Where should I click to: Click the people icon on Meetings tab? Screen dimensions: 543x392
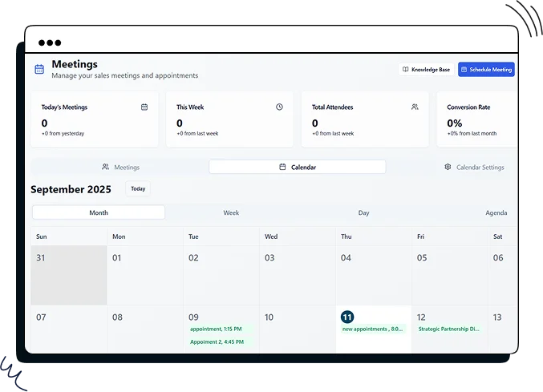[x=106, y=168]
